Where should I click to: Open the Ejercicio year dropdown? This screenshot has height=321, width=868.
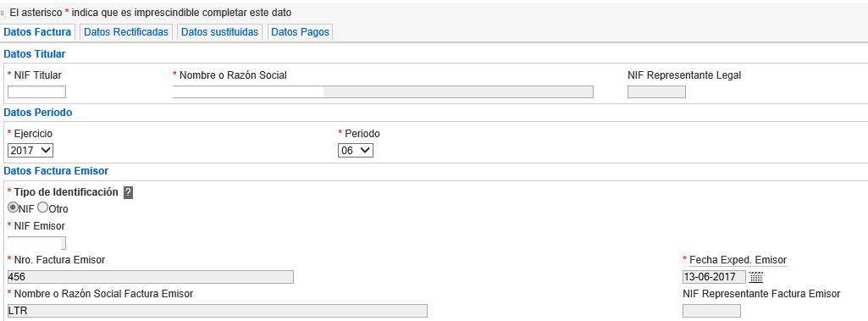tap(30, 150)
